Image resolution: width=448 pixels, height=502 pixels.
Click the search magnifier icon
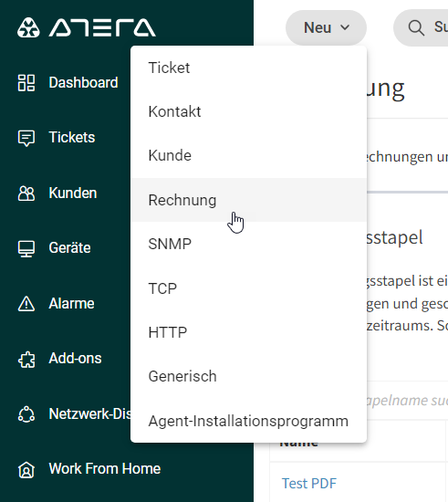pyautogui.click(x=416, y=28)
